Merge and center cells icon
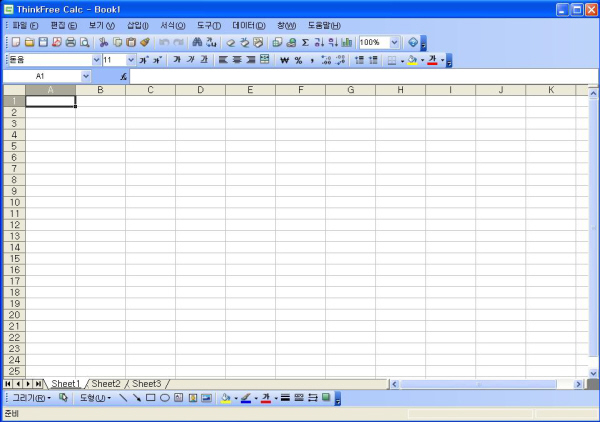The image size is (600, 422). coord(264,60)
